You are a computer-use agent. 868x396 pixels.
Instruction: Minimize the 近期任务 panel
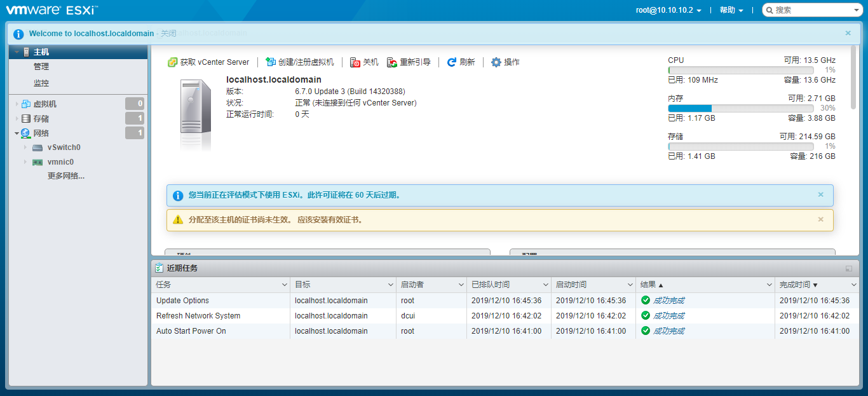pyautogui.click(x=849, y=268)
